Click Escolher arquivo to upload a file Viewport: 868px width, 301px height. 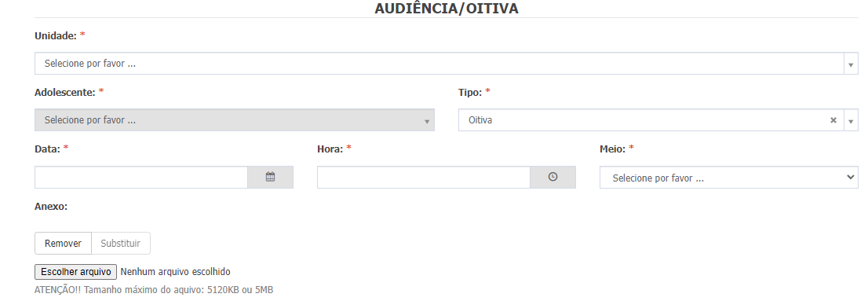(76, 272)
